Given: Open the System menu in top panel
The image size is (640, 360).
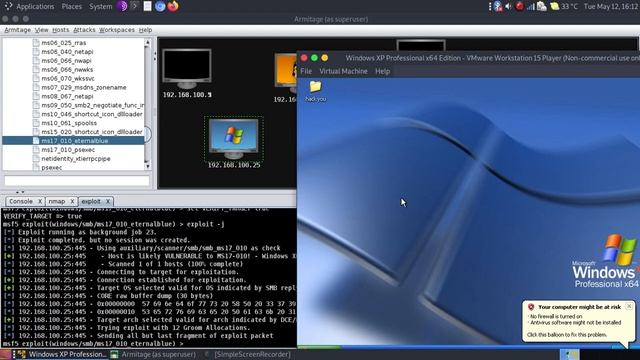Looking at the screenshot, I should click(x=100, y=6).
